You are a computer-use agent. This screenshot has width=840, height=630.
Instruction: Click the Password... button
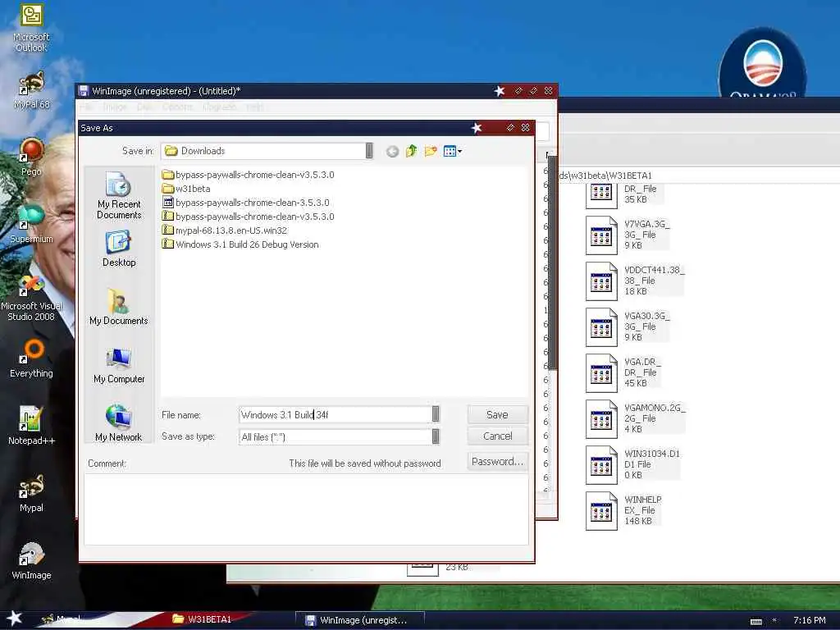click(x=497, y=461)
